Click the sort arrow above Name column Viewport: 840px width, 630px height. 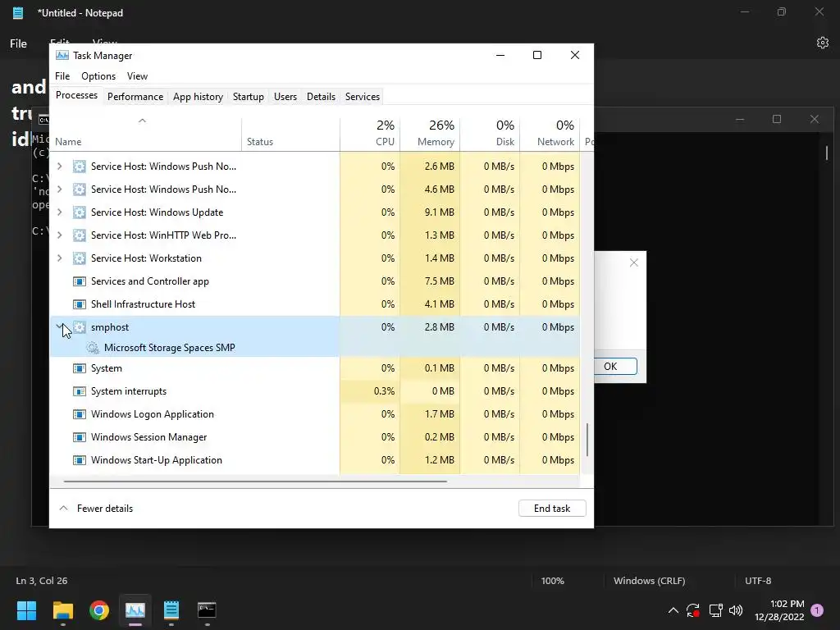click(x=142, y=121)
